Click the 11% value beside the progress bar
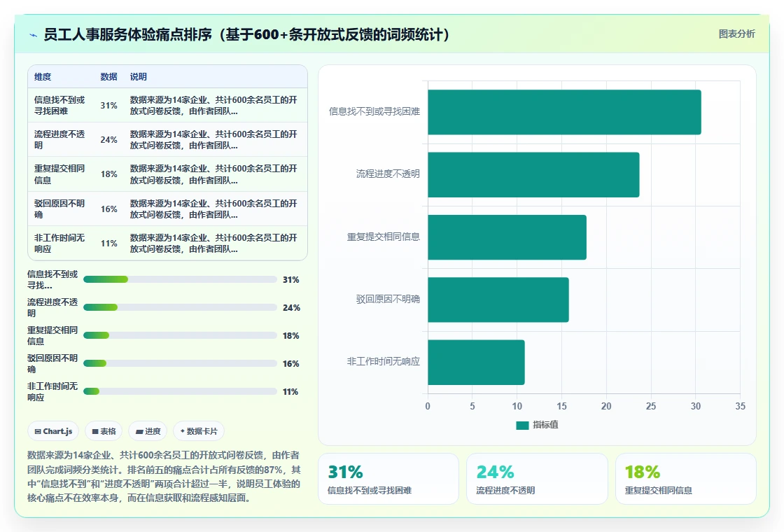Screen dimensions: 784x532 (x=290, y=392)
